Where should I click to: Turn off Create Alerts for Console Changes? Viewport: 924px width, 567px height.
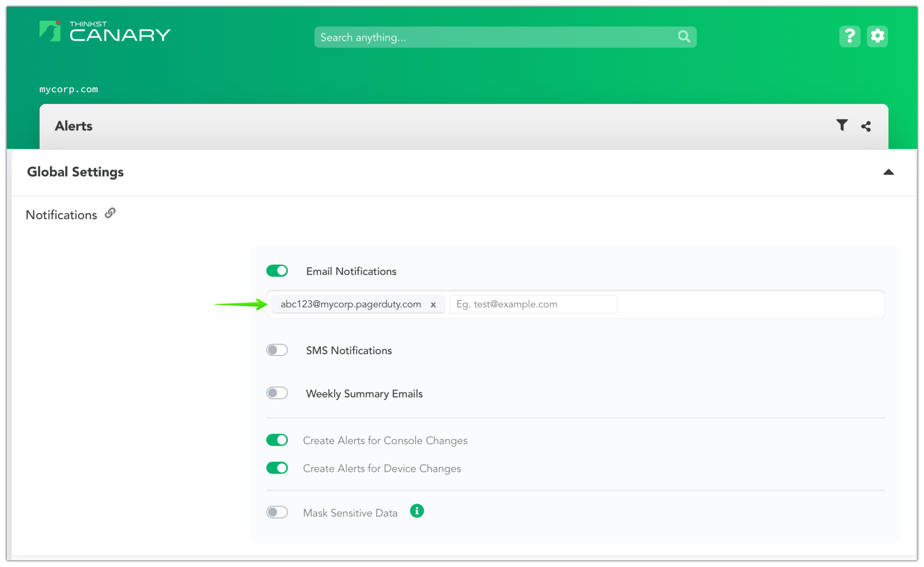tap(277, 440)
